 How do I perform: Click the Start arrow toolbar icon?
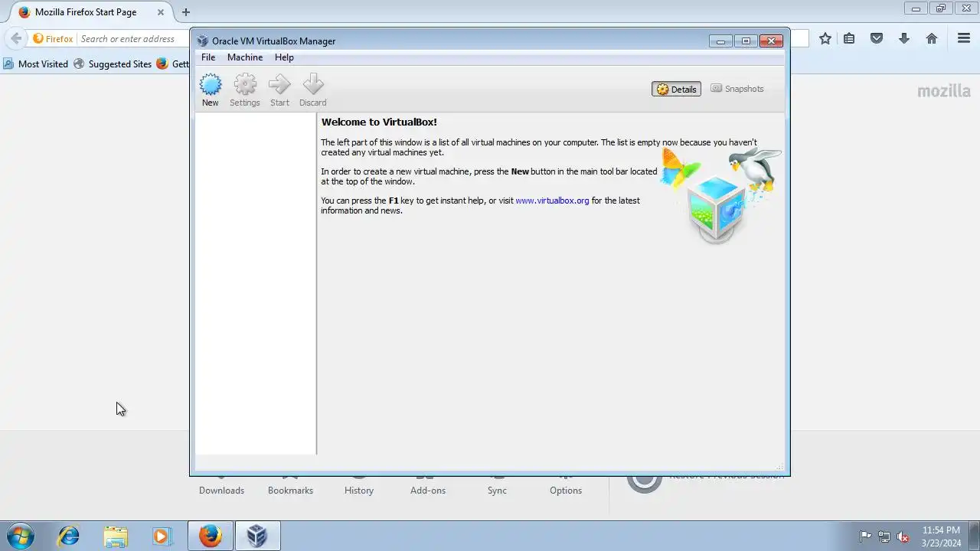tap(279, 90)
